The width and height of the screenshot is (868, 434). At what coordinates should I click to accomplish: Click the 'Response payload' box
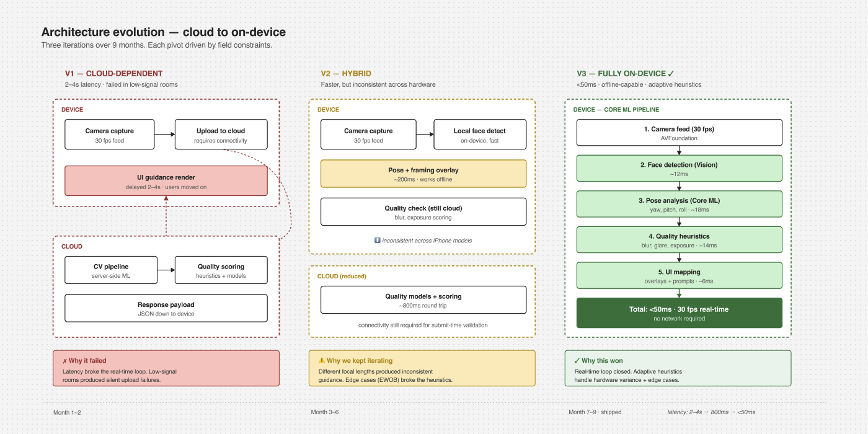pyautogui.click(x=166, y=308)
